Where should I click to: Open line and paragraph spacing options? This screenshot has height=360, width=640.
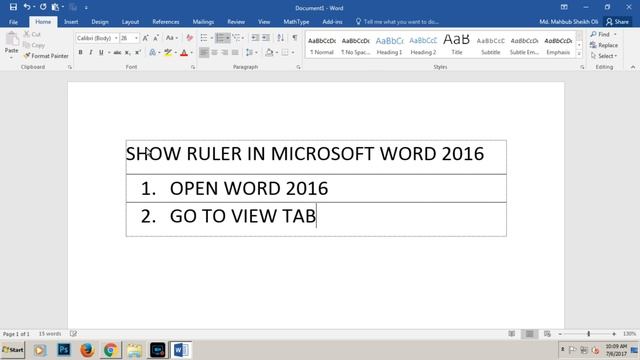tap(251, 53)
